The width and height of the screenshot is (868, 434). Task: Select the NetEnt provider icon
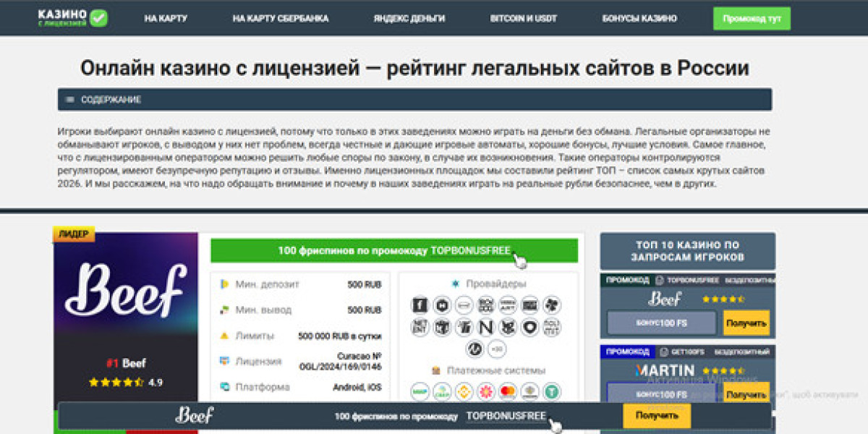420,327
